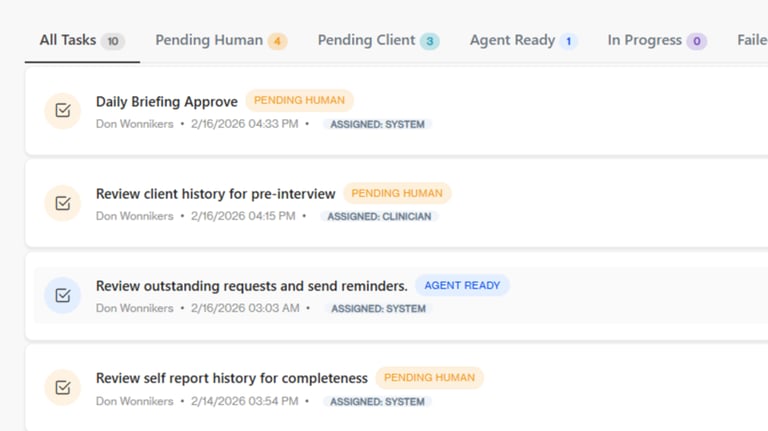Click the Pending Human count badge 4
This screenshot has width=768, height=431.
[277, 41]
